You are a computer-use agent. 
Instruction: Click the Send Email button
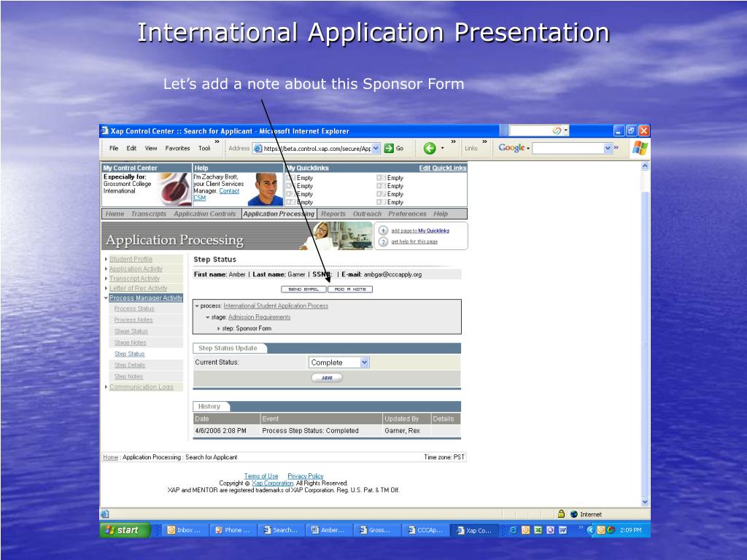[x=303, y=289]
